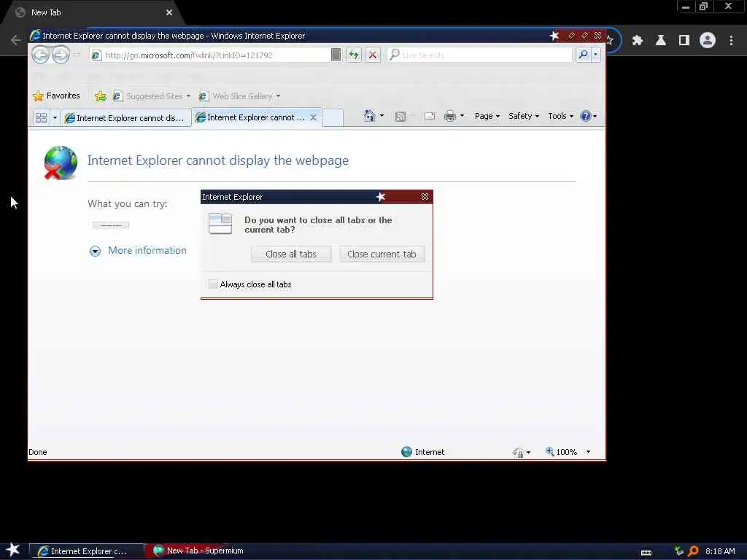Screen dimensions: 747x560
Task: Switch to first Internet Explorer cannot dis... tab
Action: (x=125, y=118)
